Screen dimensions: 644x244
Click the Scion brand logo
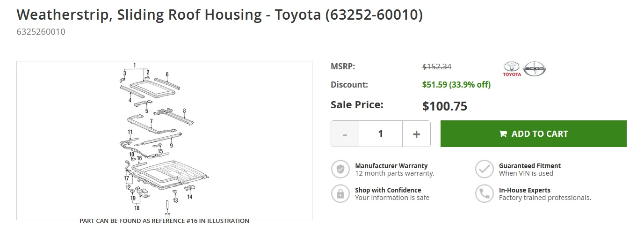coord(534,68)
